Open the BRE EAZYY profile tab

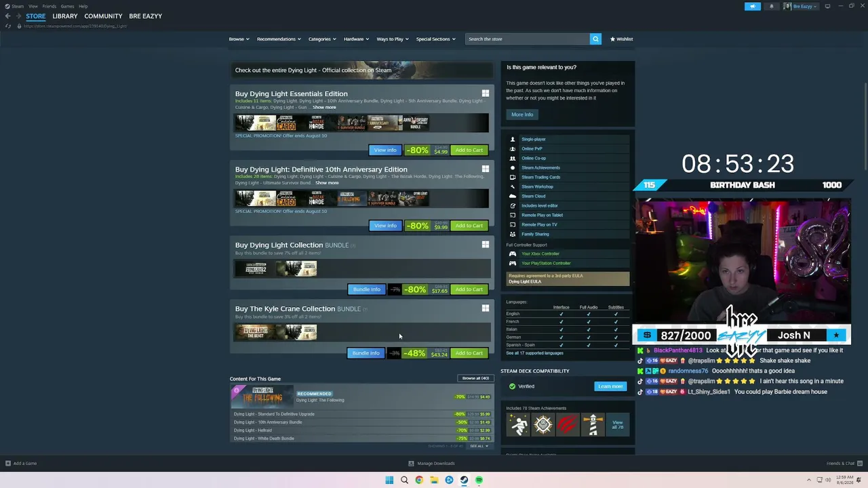click(145, 16)
